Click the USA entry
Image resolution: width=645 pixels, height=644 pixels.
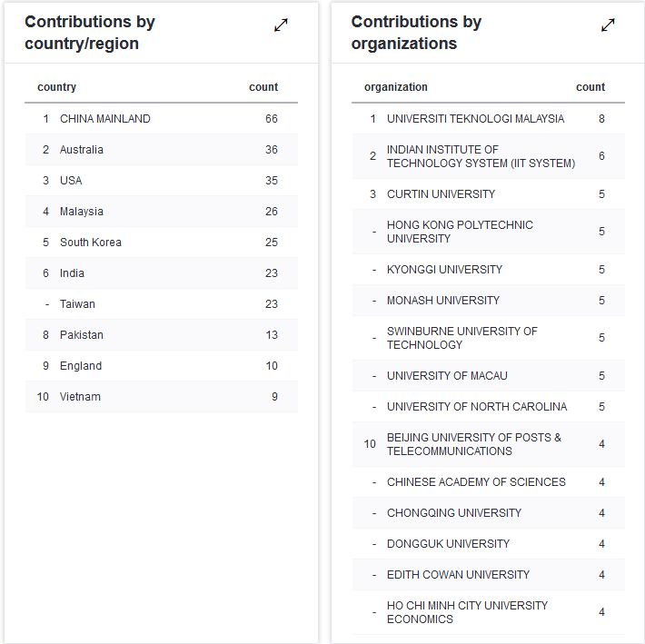[71, 181]
